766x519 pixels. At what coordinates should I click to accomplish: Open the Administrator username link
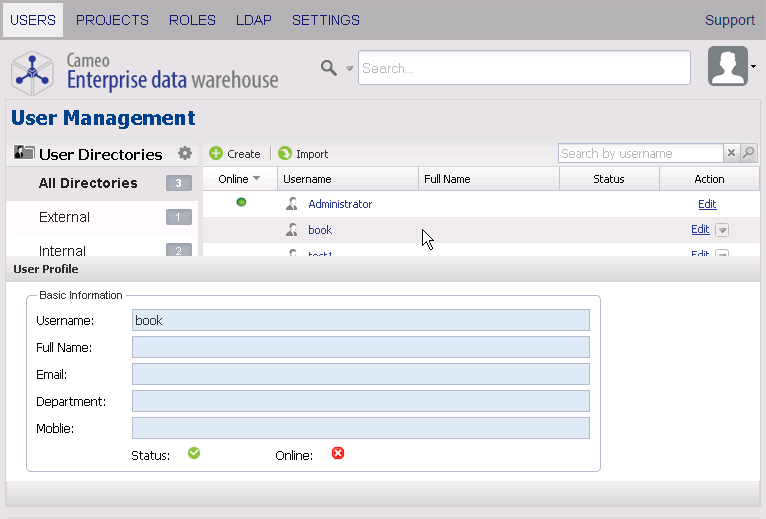point(340,204)
